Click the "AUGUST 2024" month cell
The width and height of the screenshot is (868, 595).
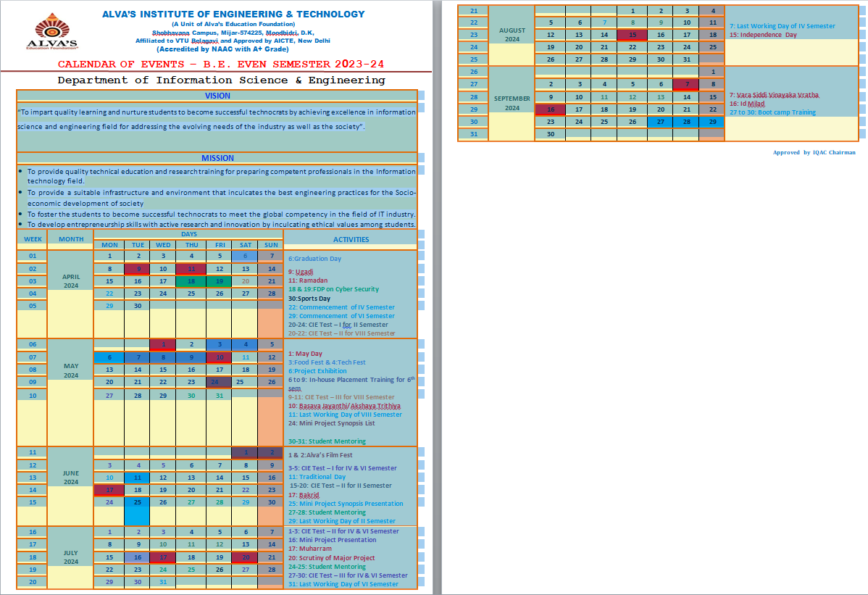point(512,35)
